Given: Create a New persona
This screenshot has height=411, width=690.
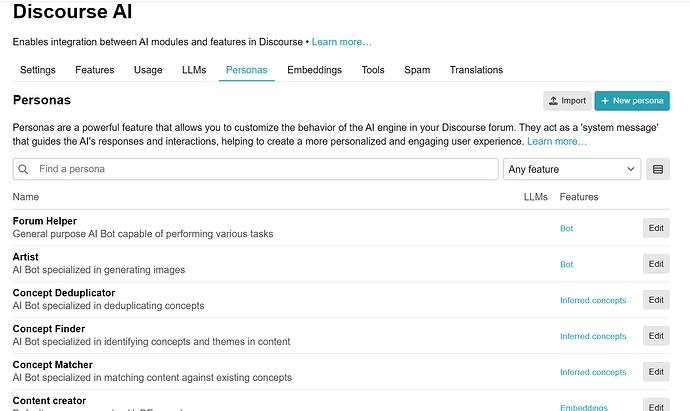Looking at the screenshot, I should [x=632, y=101].
